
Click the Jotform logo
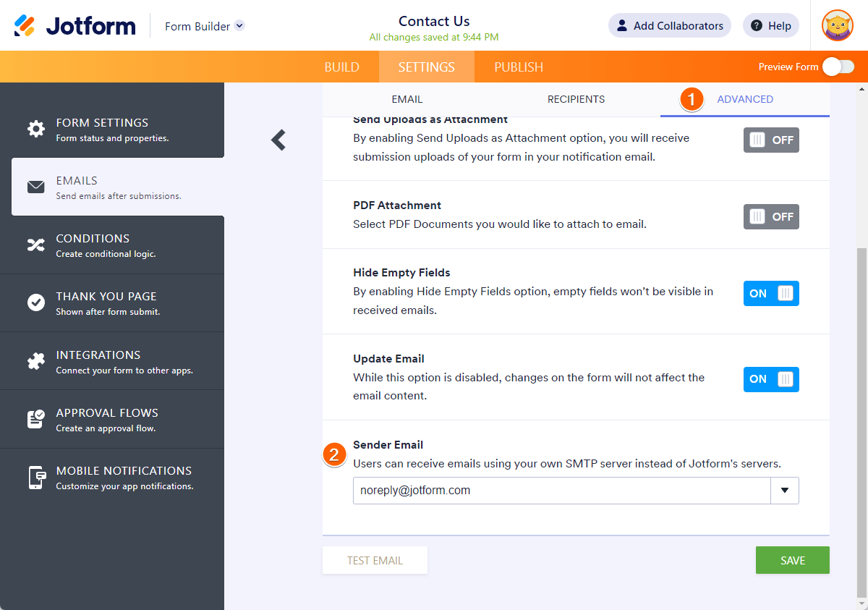click(75, 26)
